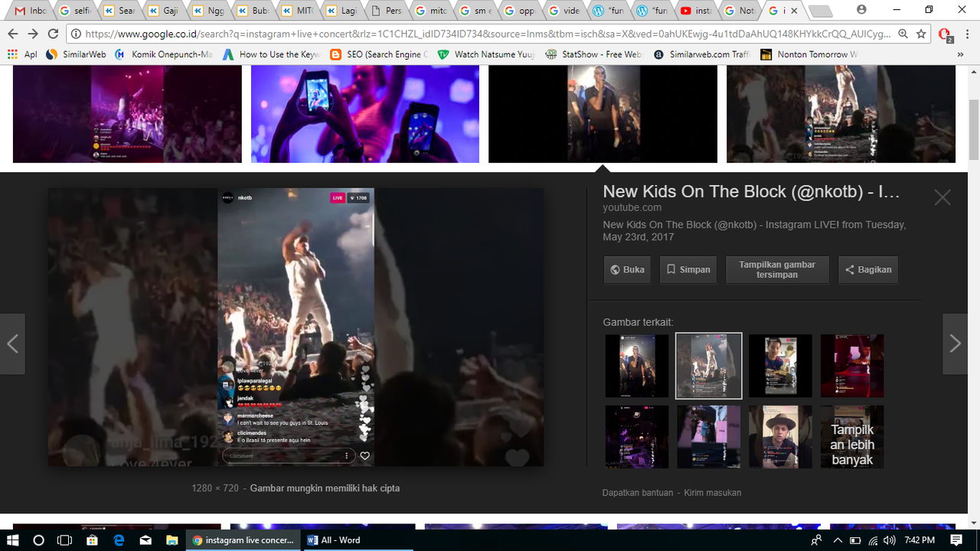980x551 pixels.
Task: Open Windows Start menu
Action: click(13, 540)
